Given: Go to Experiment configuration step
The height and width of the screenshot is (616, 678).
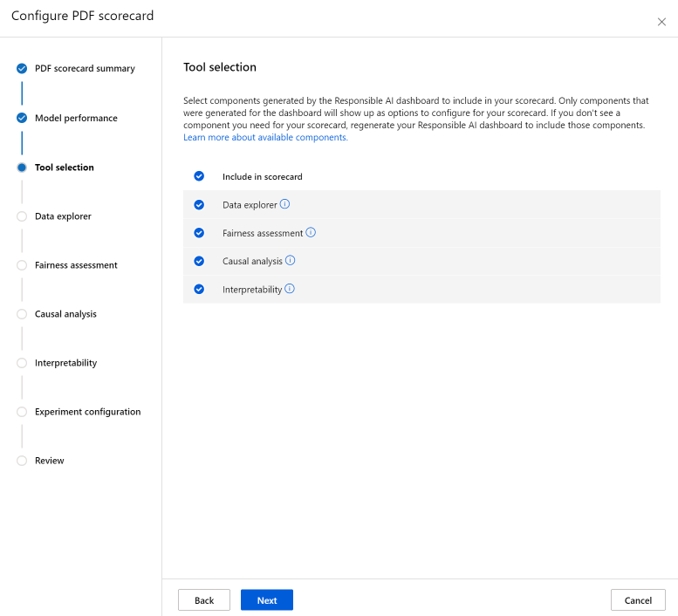Looking at the screenshot, I should point(87,412).
